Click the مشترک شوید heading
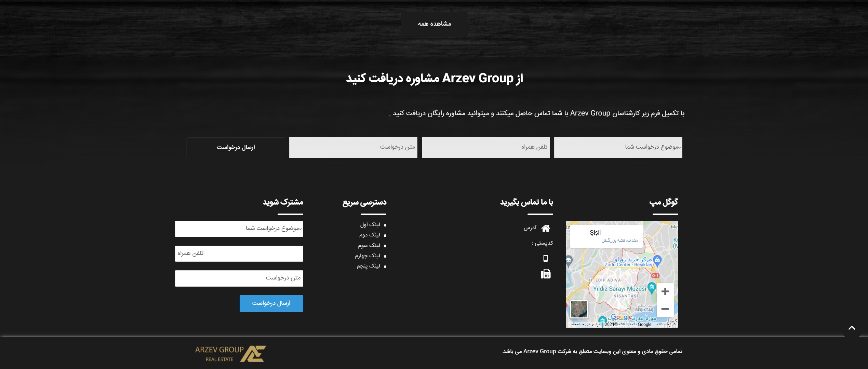868x369 pixels. point(283,202)
